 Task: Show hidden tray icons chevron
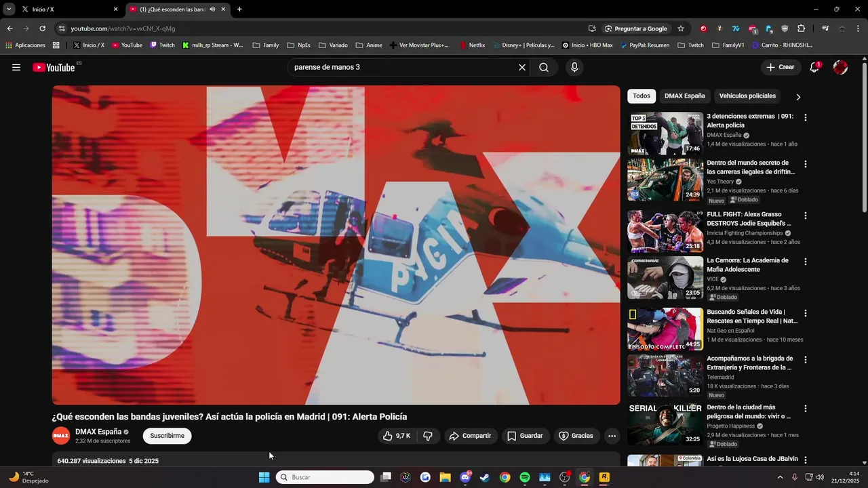coord(780,477)
